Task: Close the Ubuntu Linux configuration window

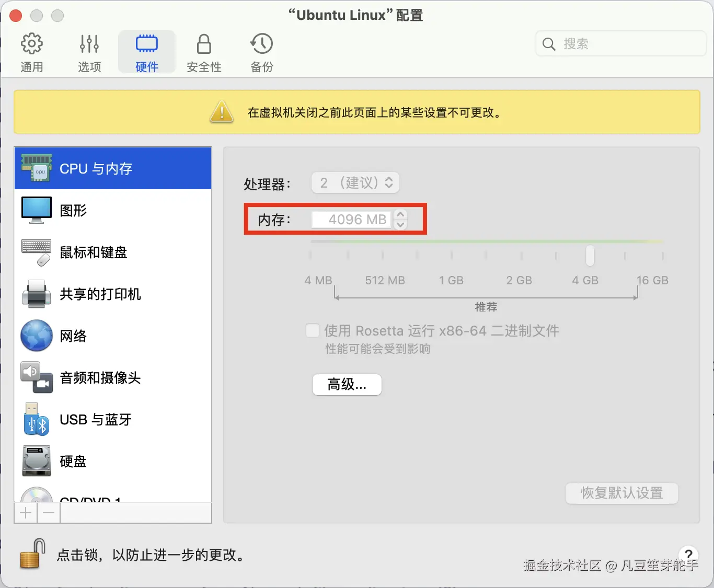Action: pyautogui.click(x=16, y=16)
